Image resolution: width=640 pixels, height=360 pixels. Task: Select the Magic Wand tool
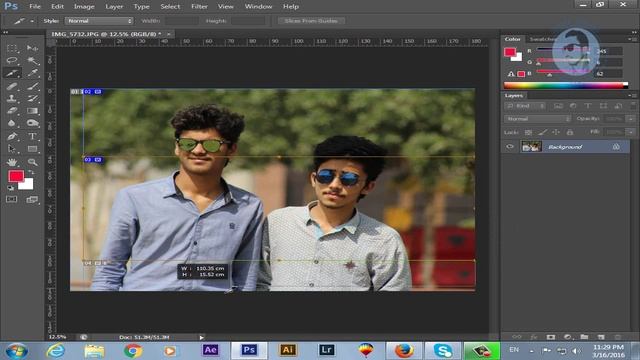[32, 61]
